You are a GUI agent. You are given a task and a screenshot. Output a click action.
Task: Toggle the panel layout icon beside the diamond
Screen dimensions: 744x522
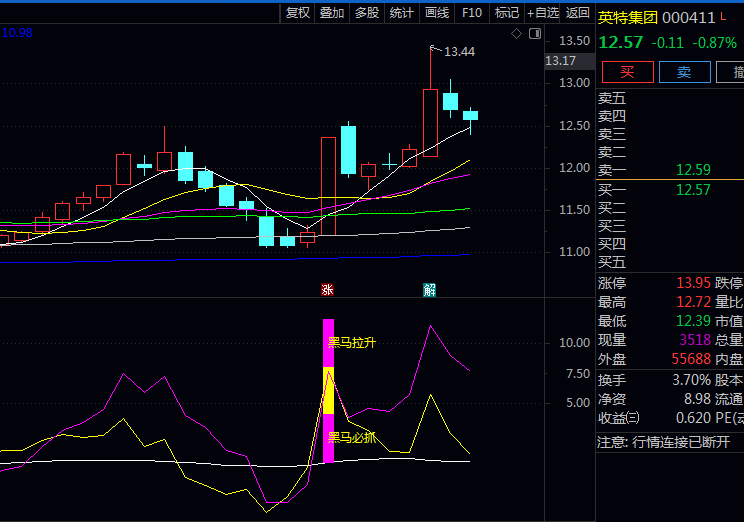[533, 34]
